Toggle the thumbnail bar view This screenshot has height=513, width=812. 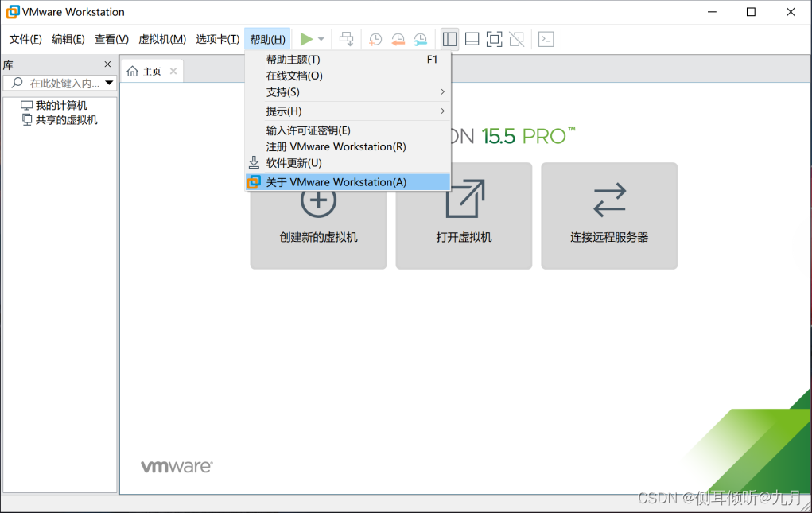[x=472, y=38]
